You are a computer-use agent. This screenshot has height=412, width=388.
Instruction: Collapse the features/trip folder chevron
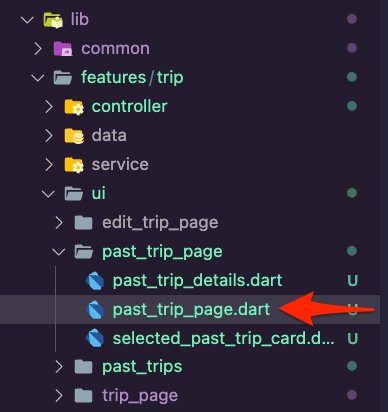[x=37, y=78]
